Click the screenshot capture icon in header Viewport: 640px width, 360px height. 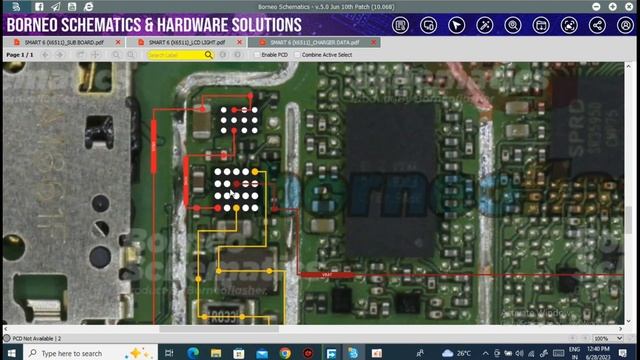pyautogui.click(x=569, y=25)
